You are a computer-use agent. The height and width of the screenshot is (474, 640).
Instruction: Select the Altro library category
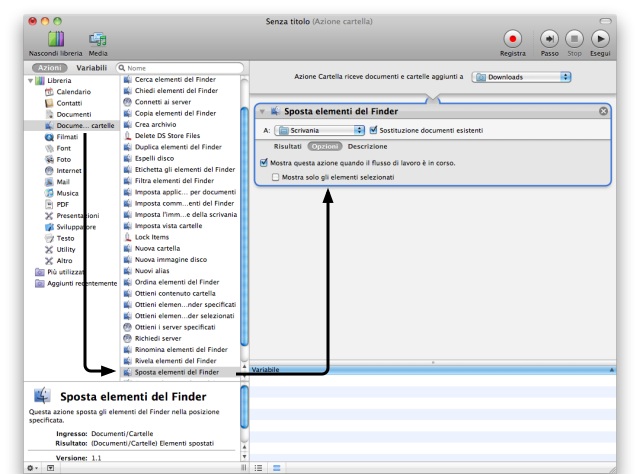[64, 261]
